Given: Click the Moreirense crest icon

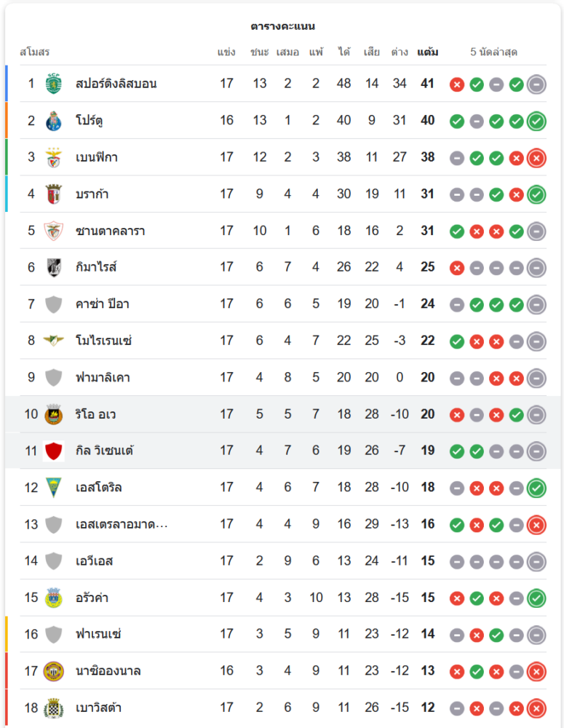Looking at the screenshot, I should pos(54,341).
